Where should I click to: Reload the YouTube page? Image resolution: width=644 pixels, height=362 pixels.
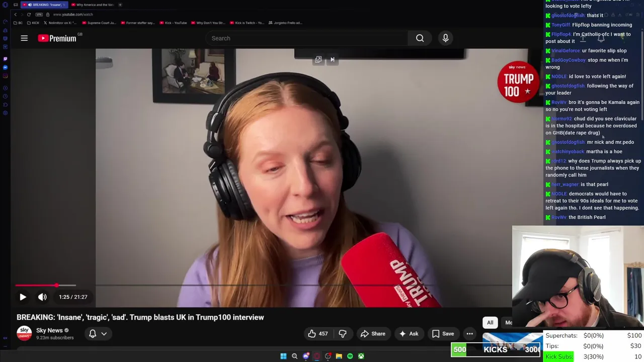click(x=29, y=15)
